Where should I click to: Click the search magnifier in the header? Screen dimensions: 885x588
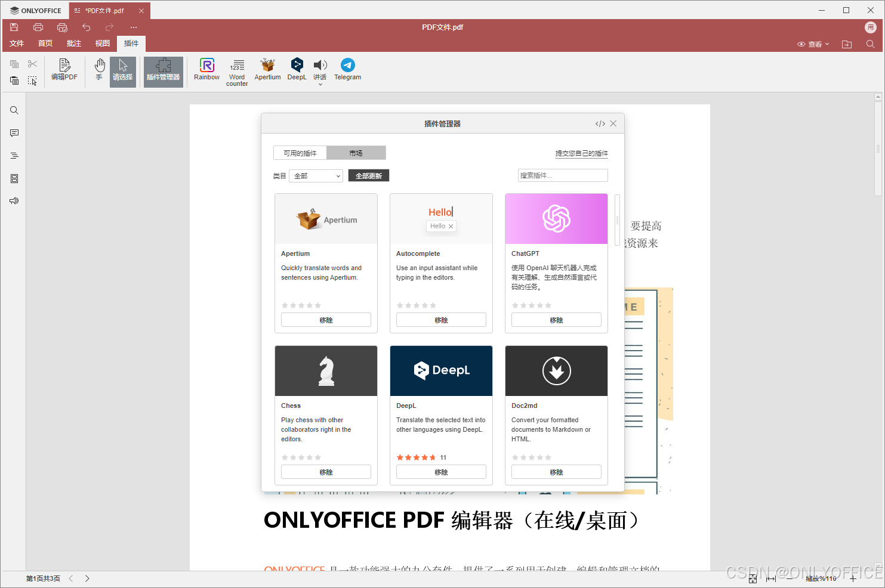coord(871,44)
